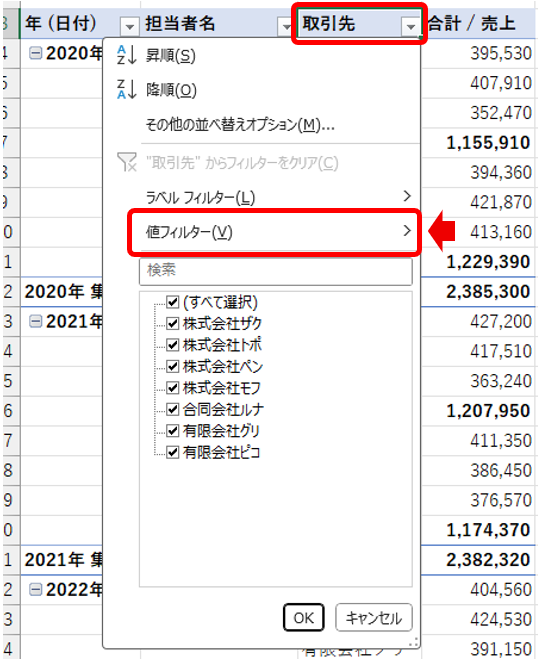Click the descending sort Z-A icon
538x660 pixels.
[126, 90]
